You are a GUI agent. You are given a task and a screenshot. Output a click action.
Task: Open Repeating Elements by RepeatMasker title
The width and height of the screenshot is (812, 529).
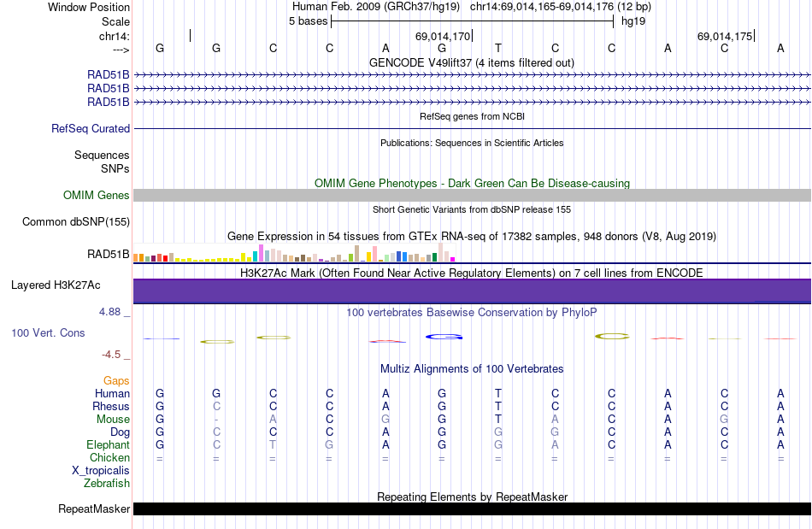tap(472, 497)
